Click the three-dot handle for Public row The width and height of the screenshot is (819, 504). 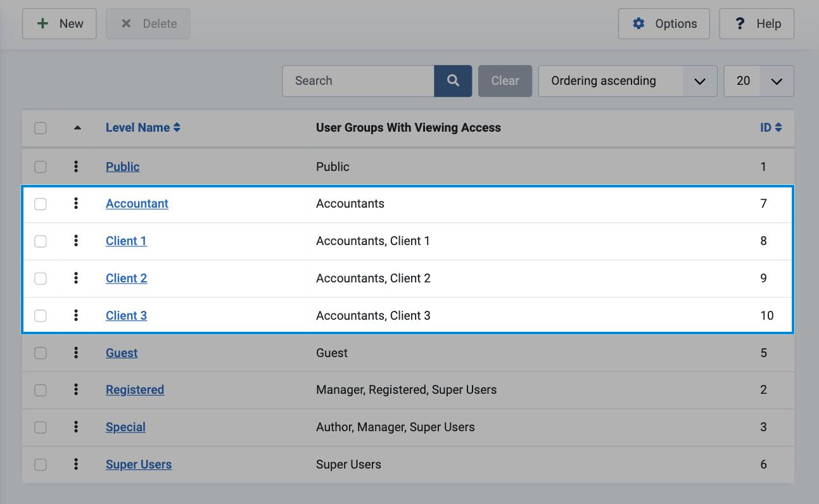pos(76,167)
